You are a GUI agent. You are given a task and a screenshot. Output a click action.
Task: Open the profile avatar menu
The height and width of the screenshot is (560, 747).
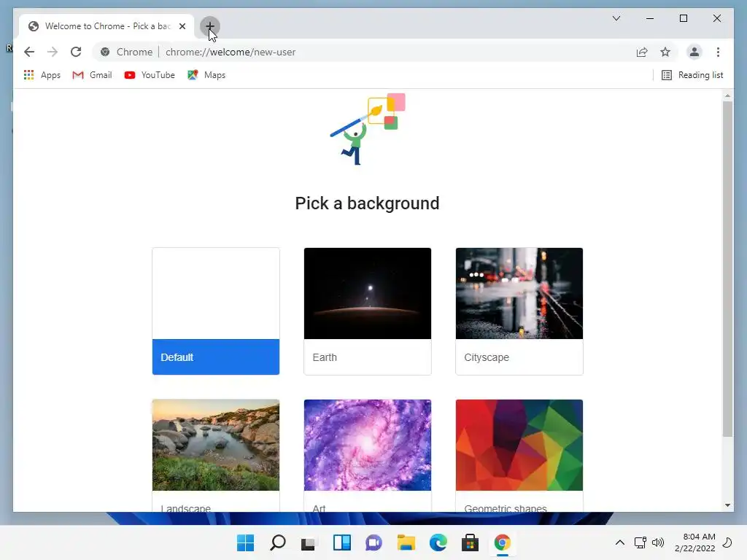(694, 52)
